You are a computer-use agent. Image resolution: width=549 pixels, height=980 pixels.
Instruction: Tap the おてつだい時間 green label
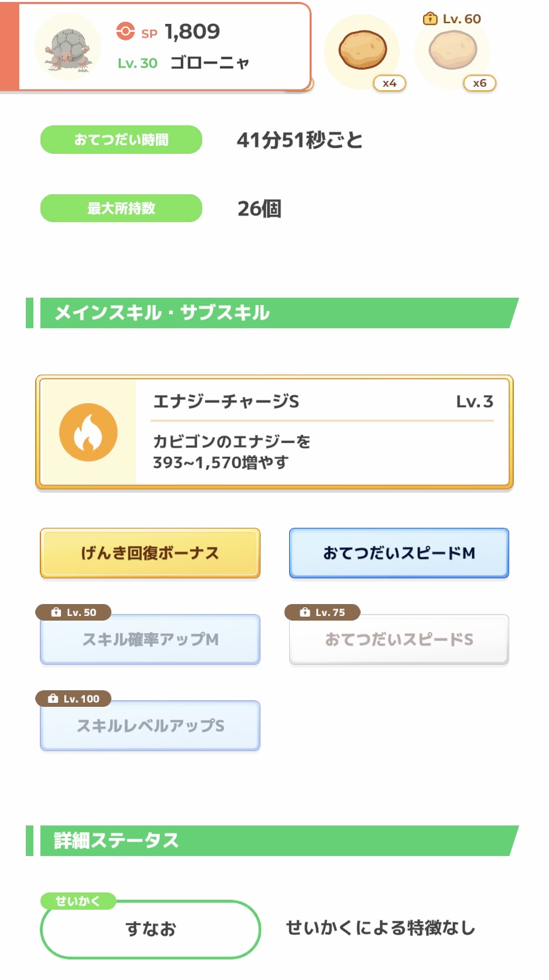(x=121, y=140)
